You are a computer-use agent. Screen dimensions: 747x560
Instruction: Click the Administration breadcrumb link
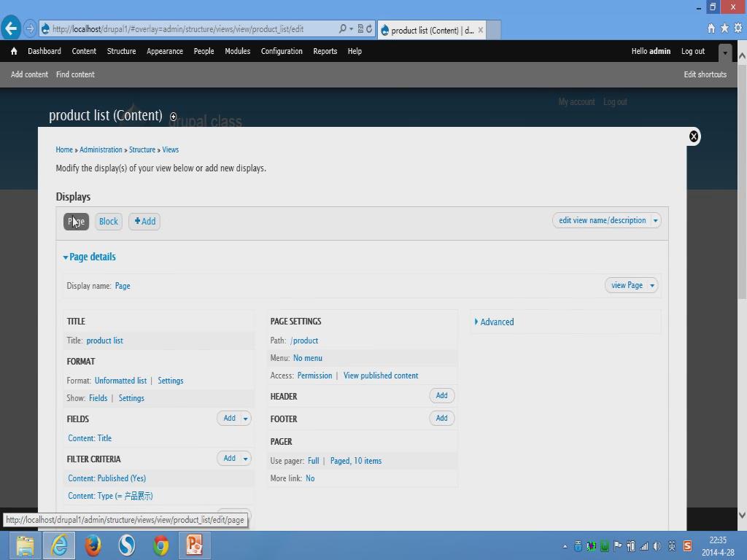click(x=101, y=149)
